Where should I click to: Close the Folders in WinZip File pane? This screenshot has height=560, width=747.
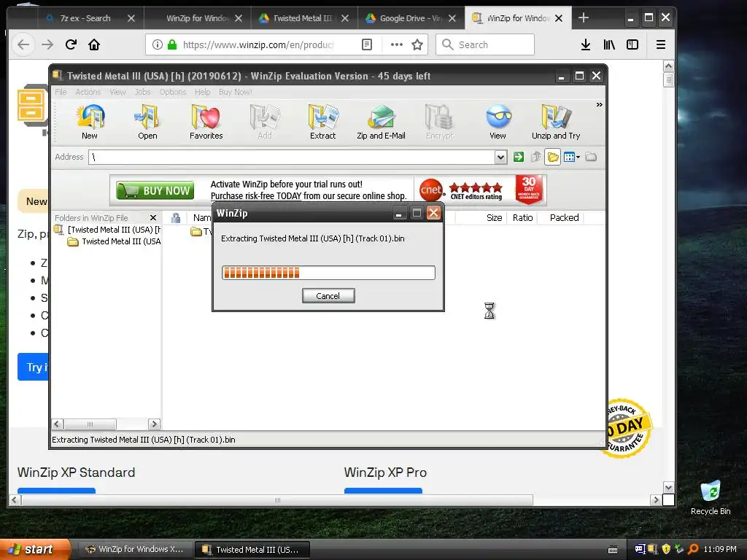tap(153, 217)
